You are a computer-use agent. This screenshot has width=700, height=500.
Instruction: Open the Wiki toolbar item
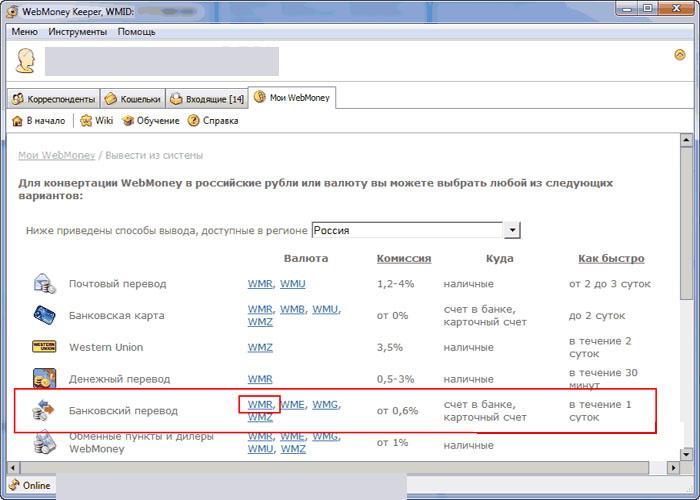coord(96,121)
